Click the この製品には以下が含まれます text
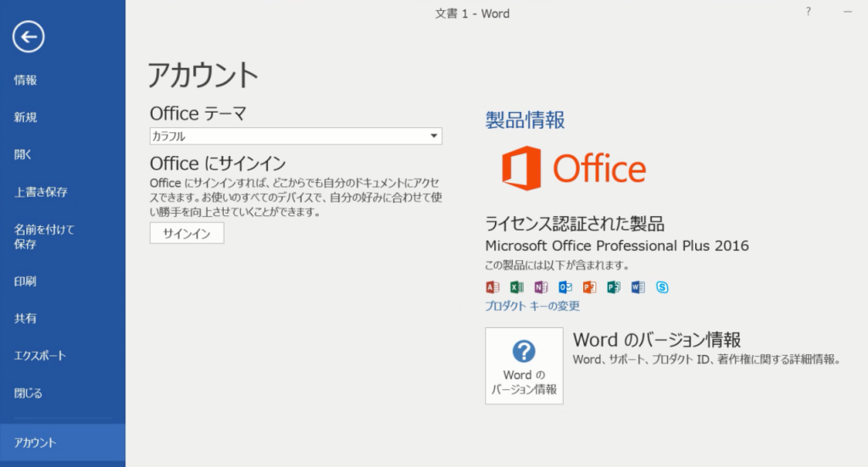868x467 pixels. pos(557,265)
